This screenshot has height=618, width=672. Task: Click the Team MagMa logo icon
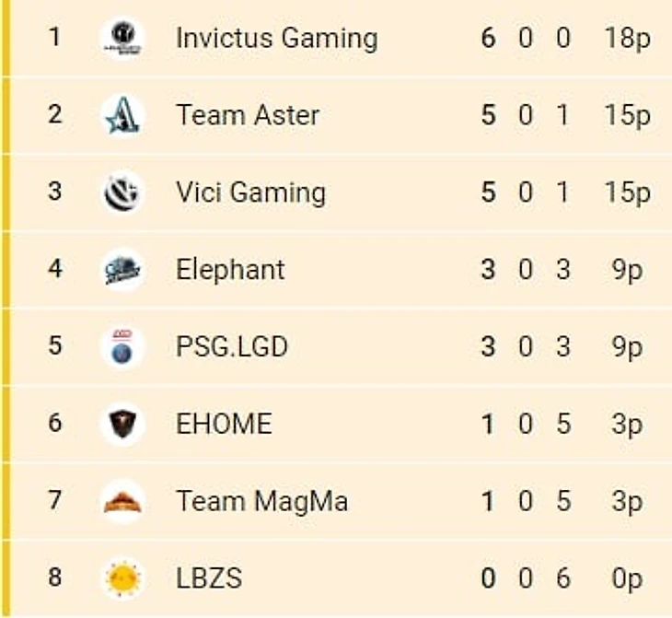[122, 501]
